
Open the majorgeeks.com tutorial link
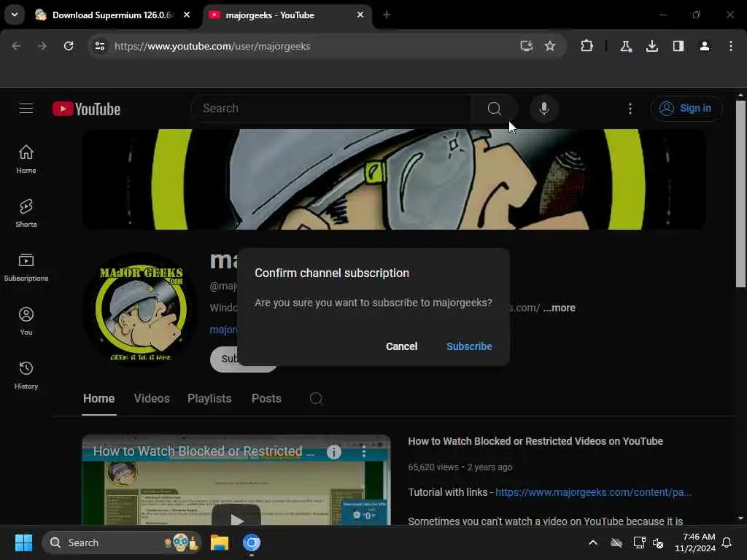tap(593, 492)
